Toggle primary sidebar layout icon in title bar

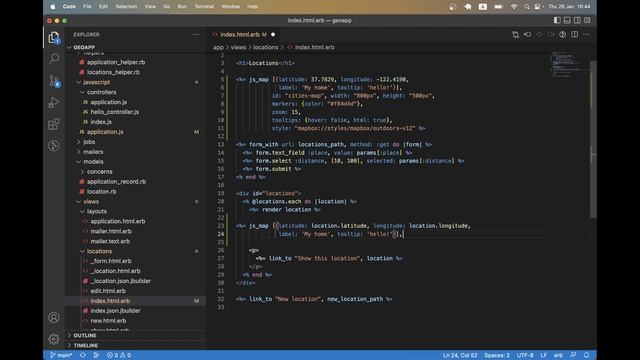(557, 20)
